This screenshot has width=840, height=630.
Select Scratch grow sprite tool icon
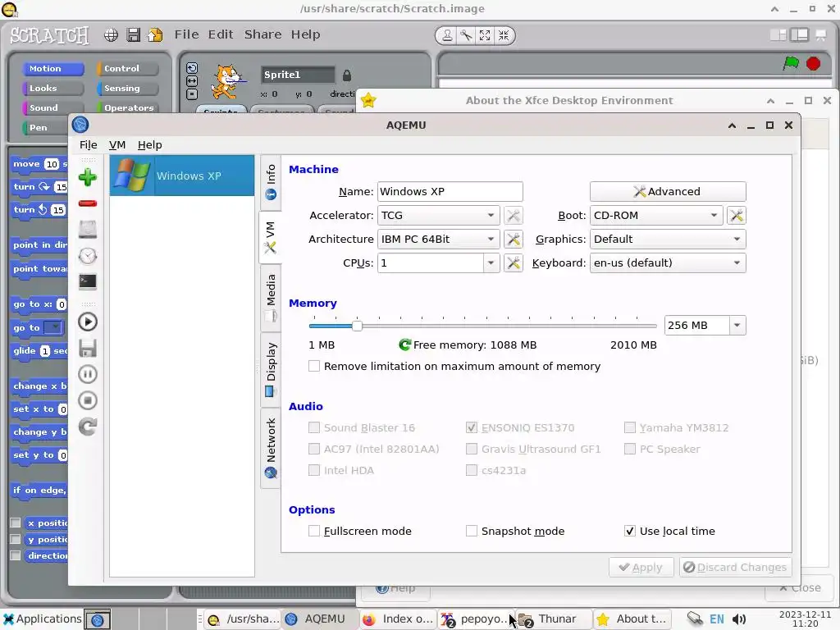tap(485, 35)
